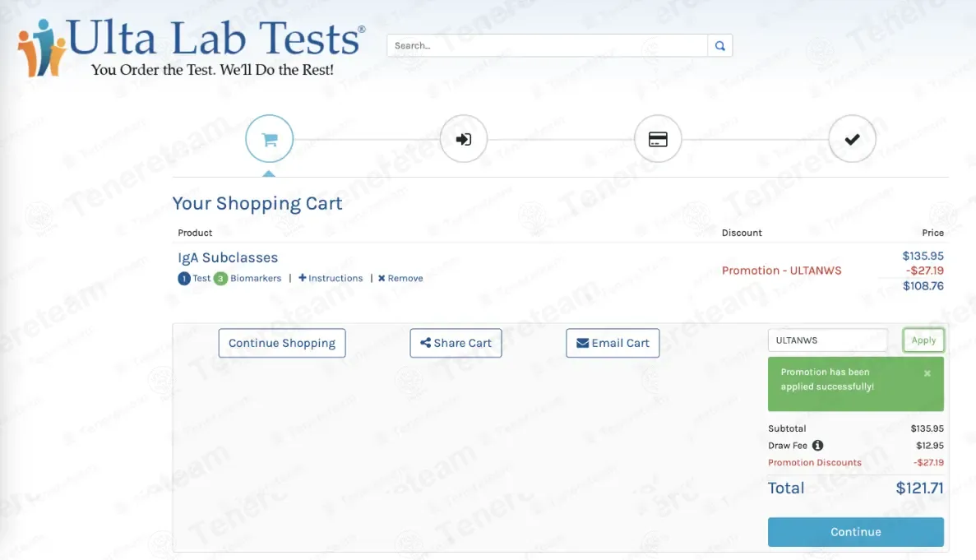The width and height of the screenshot is (976, 560).
Task: Click the Draw Fee info icon
Action: (x=817, y=446)
